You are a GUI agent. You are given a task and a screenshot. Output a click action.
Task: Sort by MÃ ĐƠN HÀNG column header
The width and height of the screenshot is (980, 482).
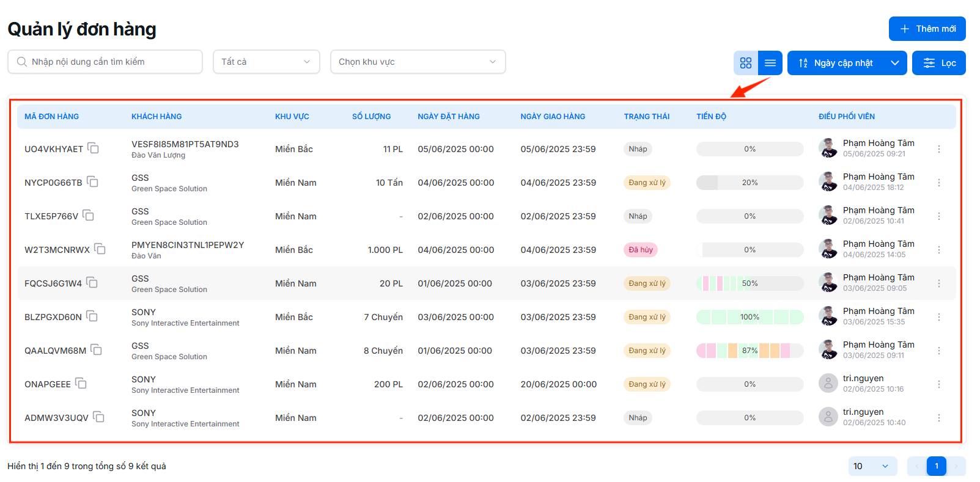click(x=52, y=117)
